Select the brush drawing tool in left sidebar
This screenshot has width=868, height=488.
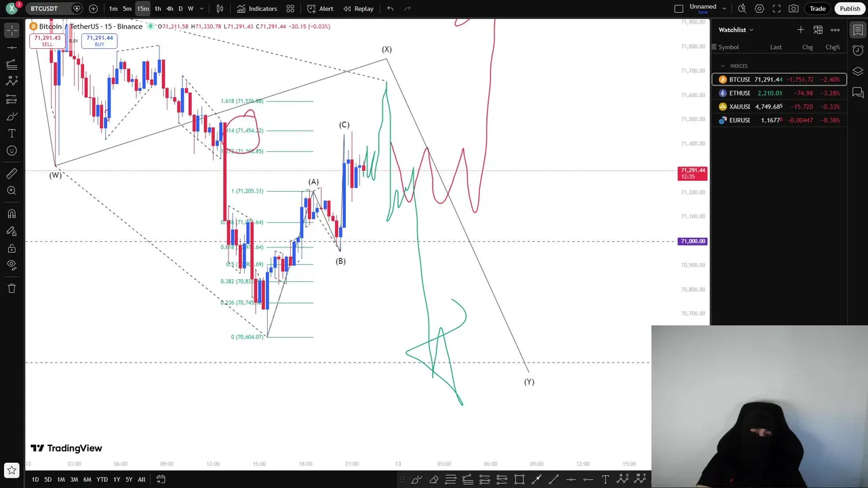pyautogui.click(x=12, y=117)
